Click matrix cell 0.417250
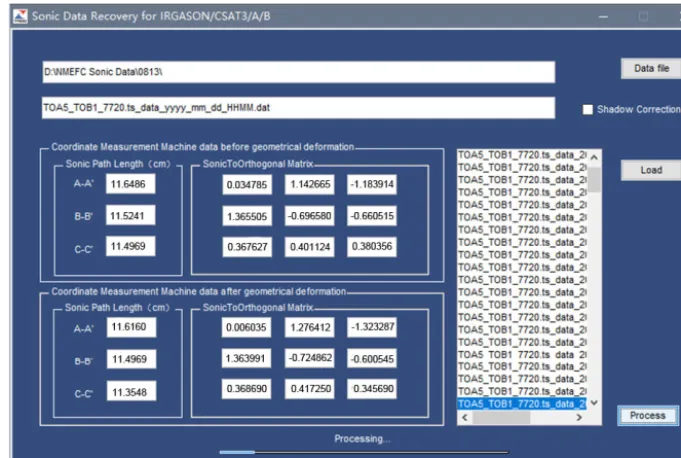 (x=310, y=389)
